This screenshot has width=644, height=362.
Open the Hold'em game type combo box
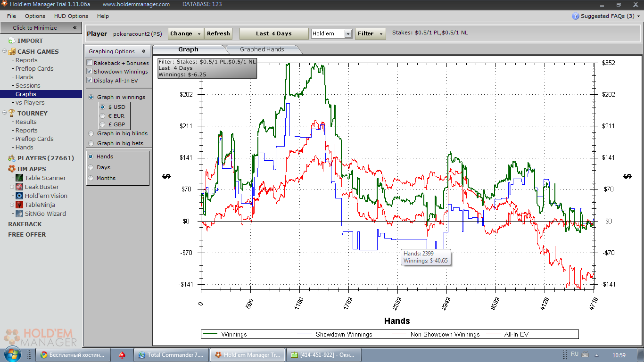tap(332, 33)
